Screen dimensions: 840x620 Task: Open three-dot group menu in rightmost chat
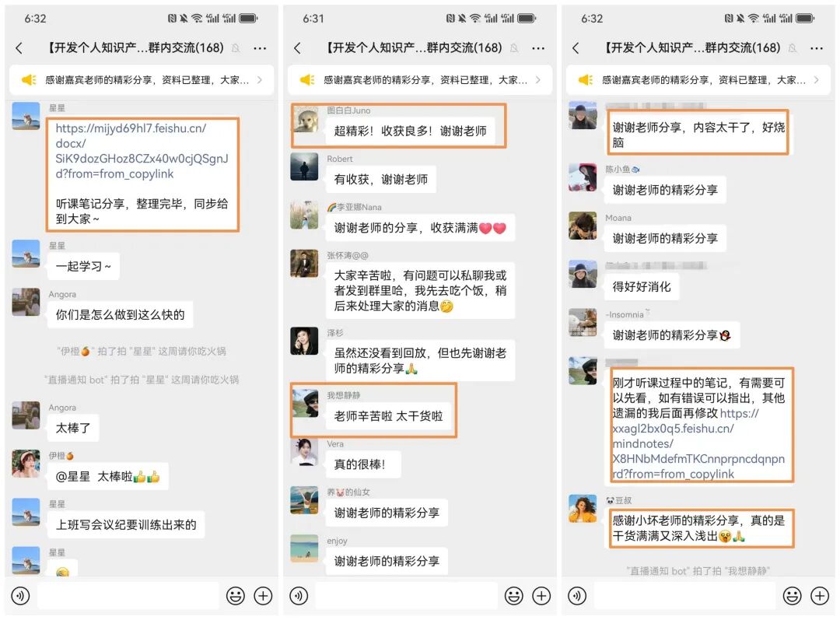click(x=817, y=48)
